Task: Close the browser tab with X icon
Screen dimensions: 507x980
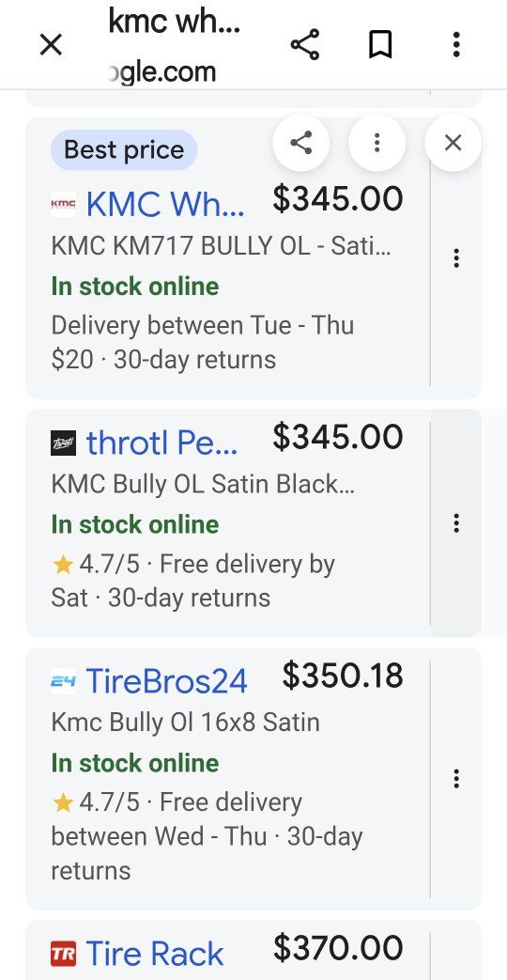Action: (51, 45)
